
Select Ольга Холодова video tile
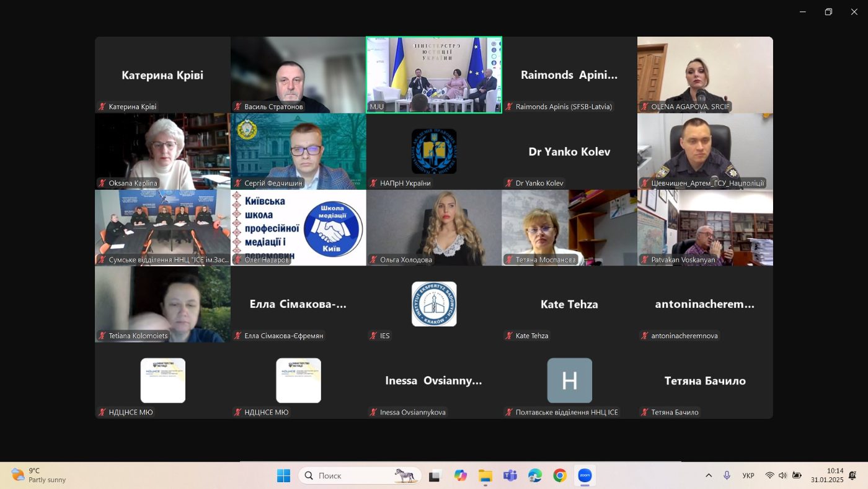click(x=434, y=228)
